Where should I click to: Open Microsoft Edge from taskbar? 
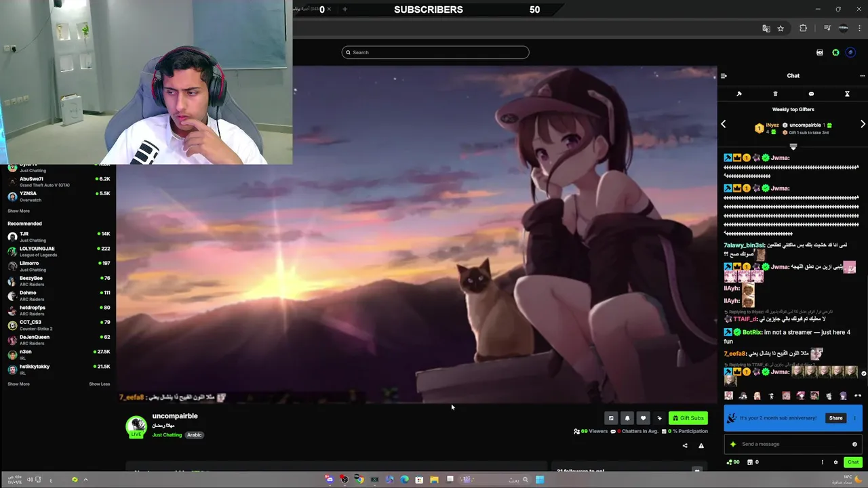[404, 480]
